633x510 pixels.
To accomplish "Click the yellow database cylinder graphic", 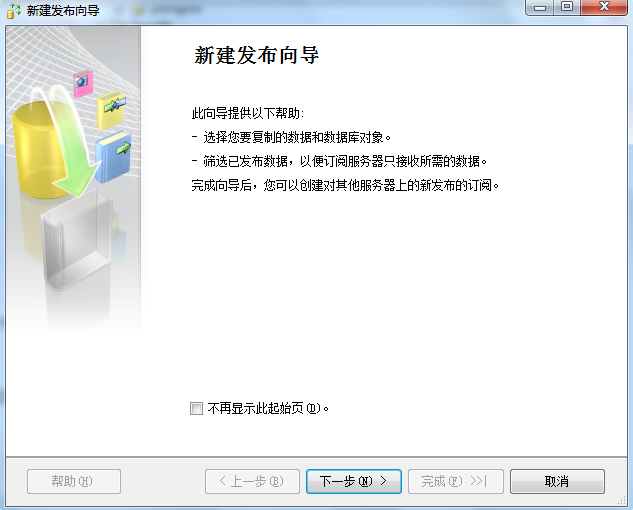I will [x=38, y=151].
